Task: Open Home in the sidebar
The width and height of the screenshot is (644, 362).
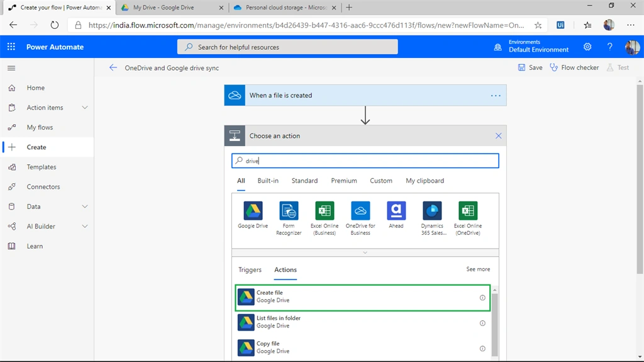Action: (x=36, y=88)
